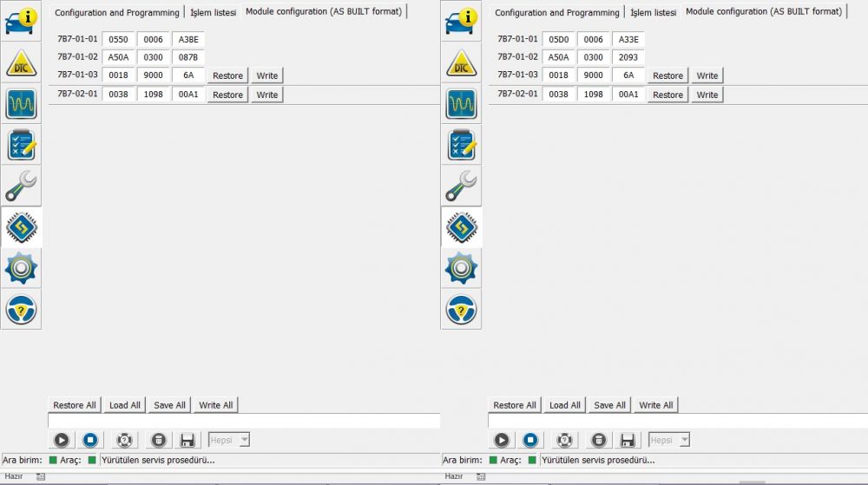Click the 0550 field in left window
This screenshot has width=868, height=485.
tap(118, 39)
